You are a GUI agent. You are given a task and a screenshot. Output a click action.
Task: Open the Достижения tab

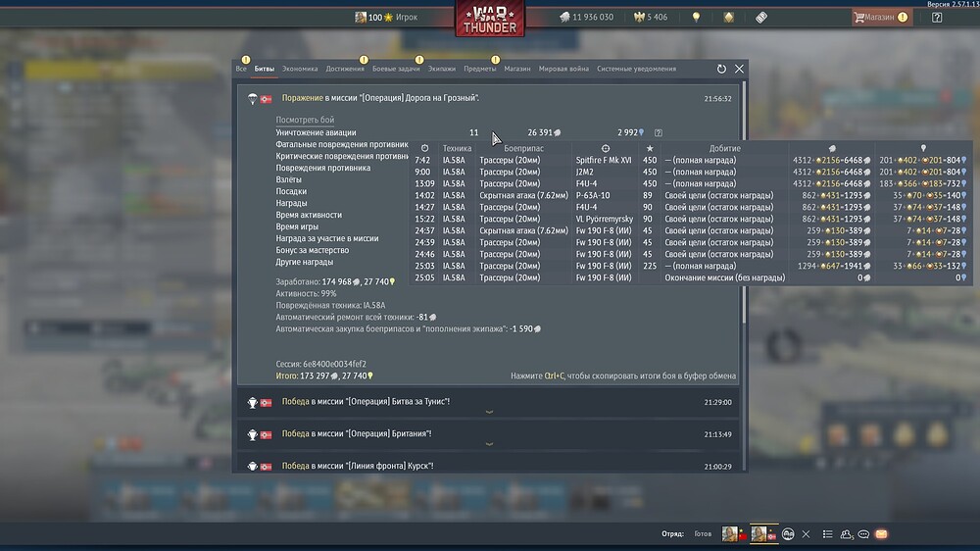(345, 69)
